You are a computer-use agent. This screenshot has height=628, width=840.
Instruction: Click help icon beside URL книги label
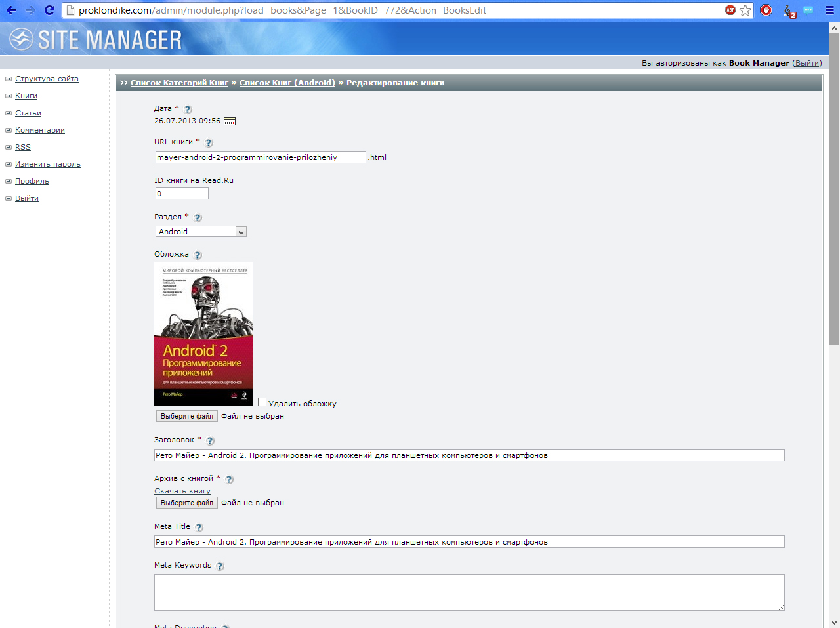tap(209, 143)
